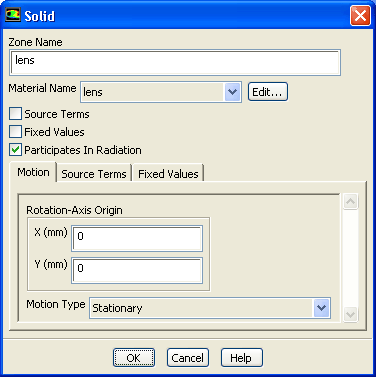This screenshot has height=377, width=376.
Task: Enable the Source Terms checkbox
Action: (15, 114)
